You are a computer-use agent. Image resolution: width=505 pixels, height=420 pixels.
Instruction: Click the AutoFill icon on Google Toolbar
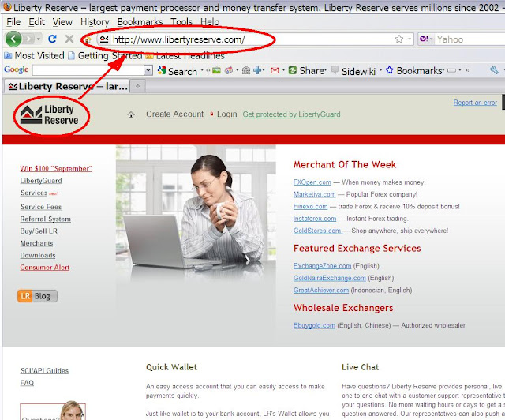pos(451,70)
